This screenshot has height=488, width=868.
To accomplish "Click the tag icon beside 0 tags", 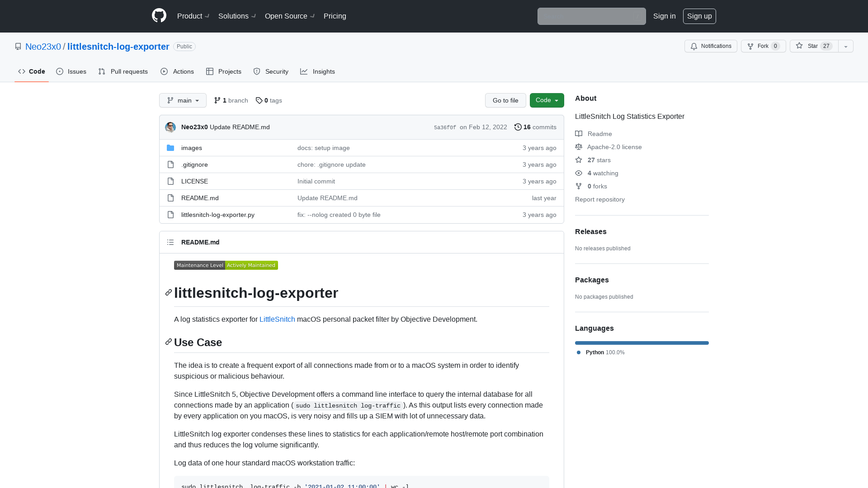I will tap(259, 100).
